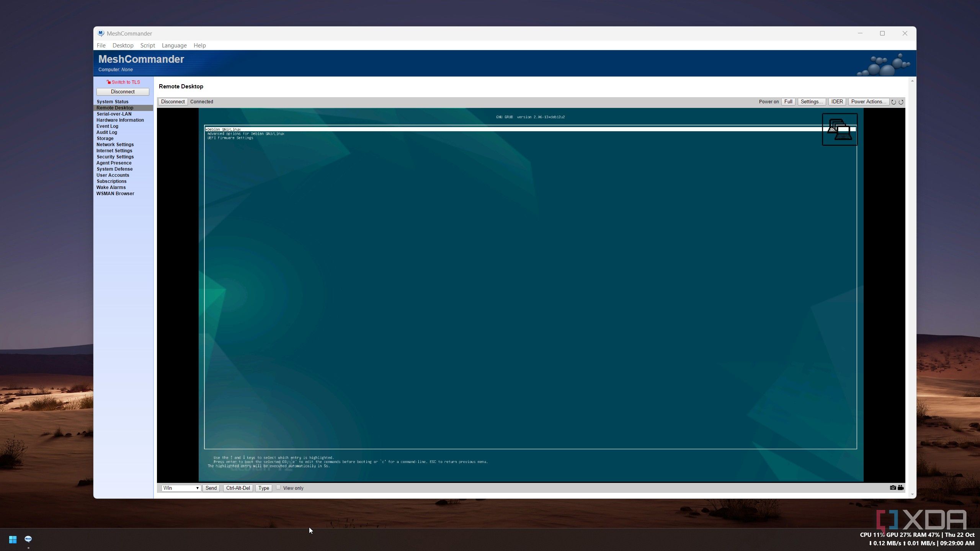Take a screenshot with the camera icon
Viewport: 980px width, 551px height.
click(x=893, y=487)
